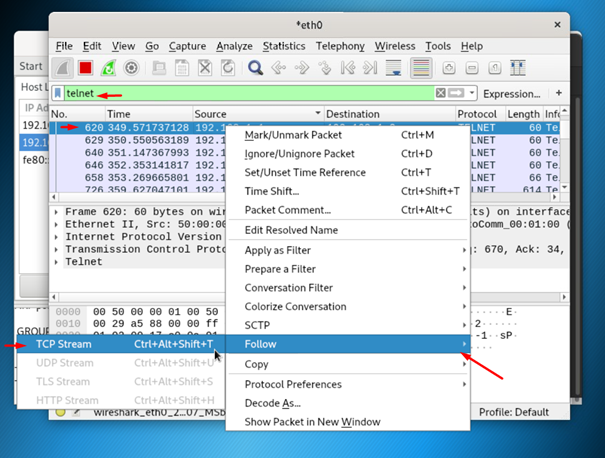
Task: Click the close capture file icon
Action: point(205,68)
